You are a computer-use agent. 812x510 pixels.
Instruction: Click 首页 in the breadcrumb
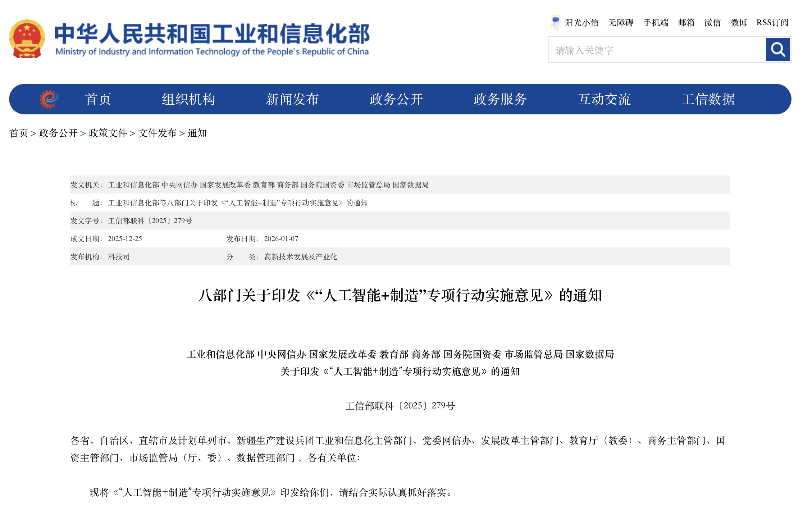tap(19, 133)
